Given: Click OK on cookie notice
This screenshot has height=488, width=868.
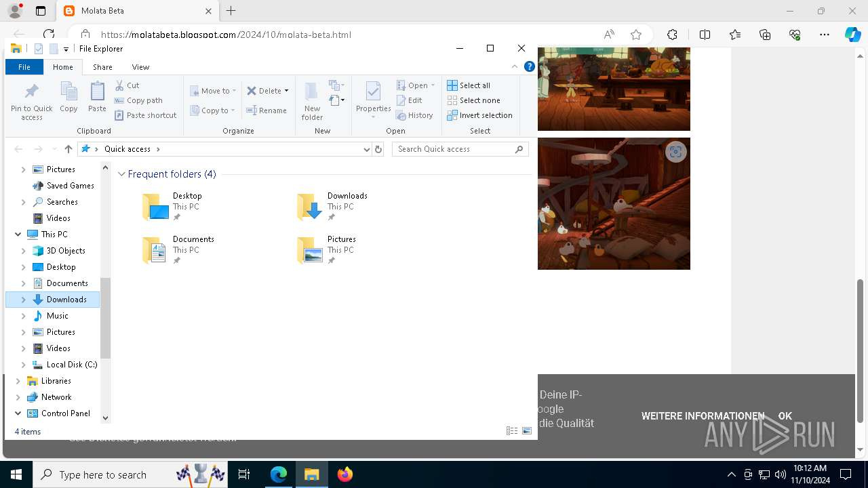Looking at the screenshot, I should [x=785, y=416].
